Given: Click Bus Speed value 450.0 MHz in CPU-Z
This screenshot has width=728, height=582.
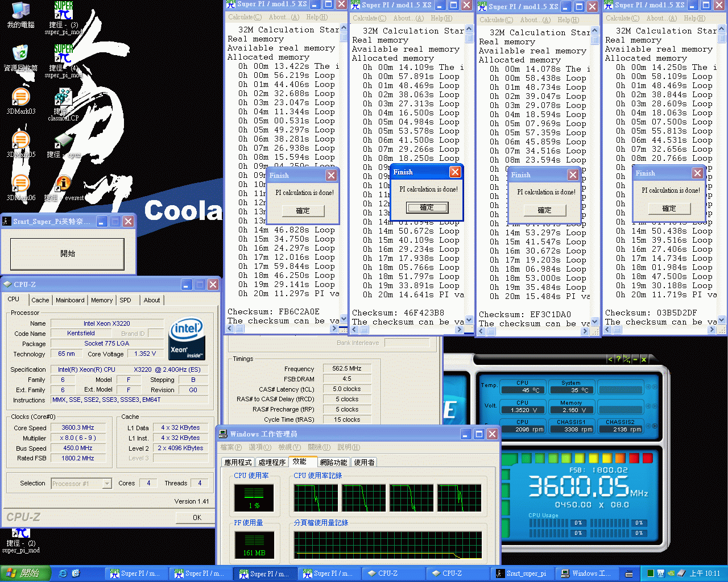Looking at the screenshot, I should pos(78,448).
